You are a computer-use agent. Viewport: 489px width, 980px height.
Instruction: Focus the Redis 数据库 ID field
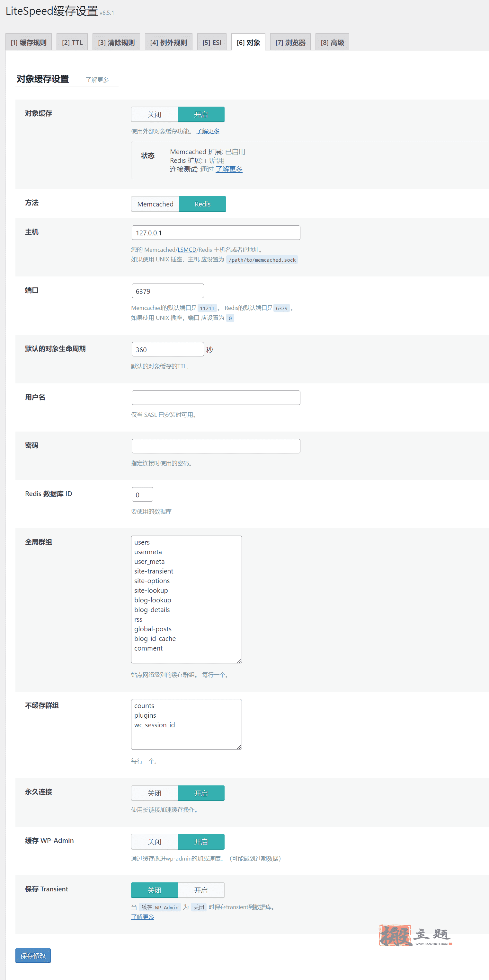point(142,494)
